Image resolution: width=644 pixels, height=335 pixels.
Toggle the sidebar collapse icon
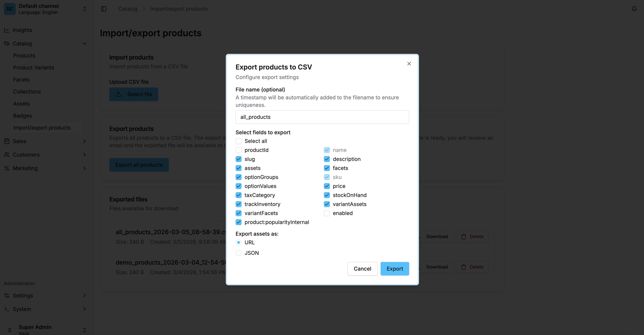tap(104, 9)
